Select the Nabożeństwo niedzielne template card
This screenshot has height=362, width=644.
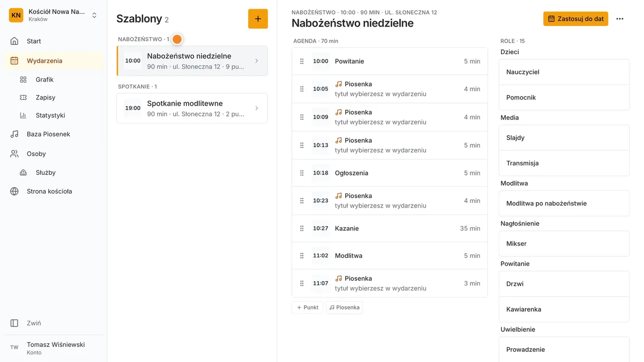(192, 61)
